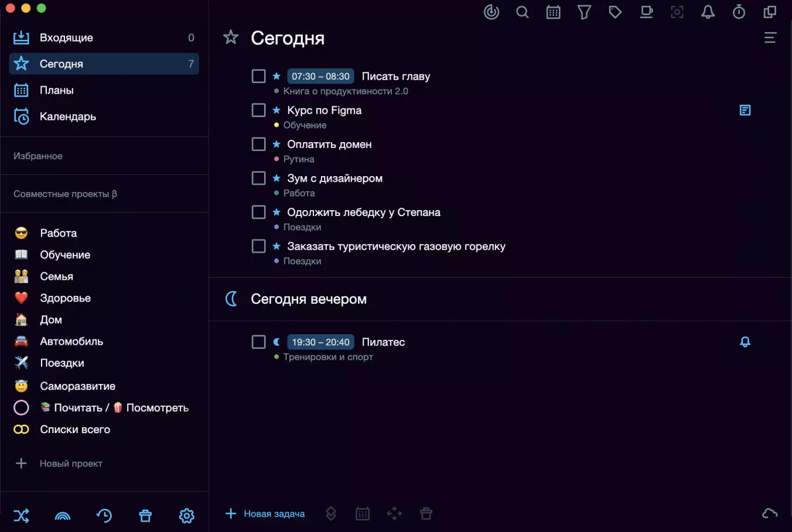This screenshot has width=792, height=532.
Task: Open the note icon on Курс по Figma
Action: point(745,110)
